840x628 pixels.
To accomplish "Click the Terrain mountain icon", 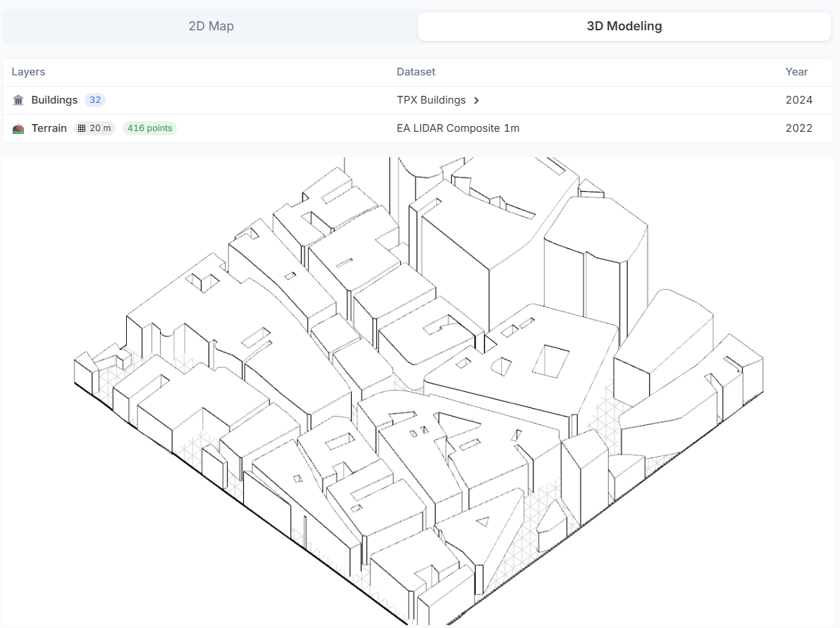I will tap(18, 128).
